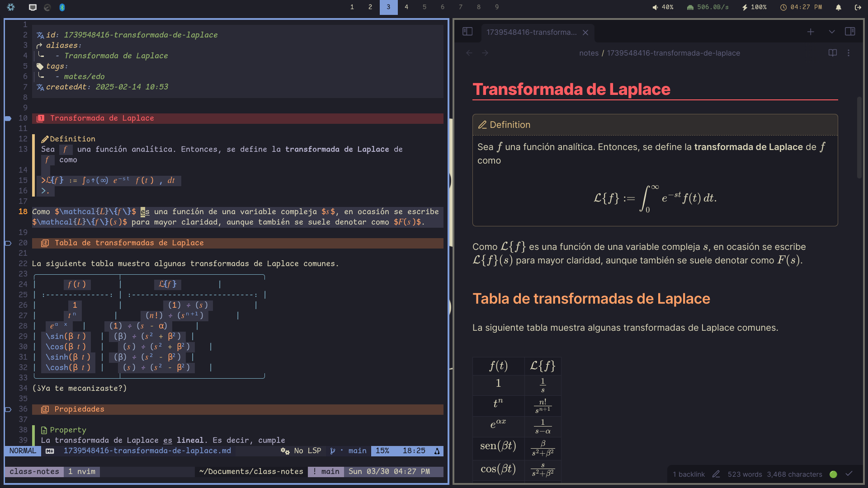Select tmux window 1 nvim
Screen dimensions: 868x488
[82, 472]
